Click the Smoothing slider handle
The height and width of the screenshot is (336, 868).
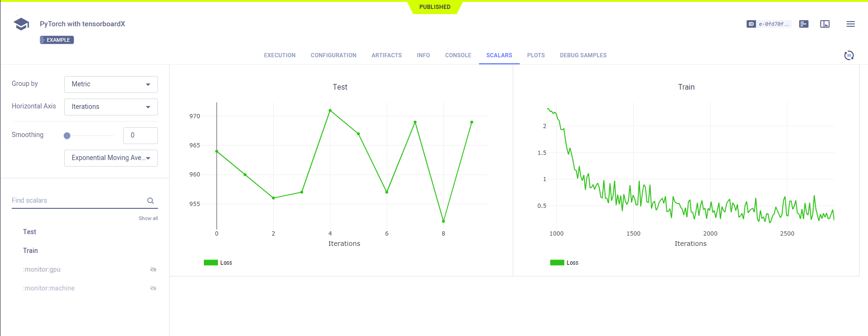67,136
